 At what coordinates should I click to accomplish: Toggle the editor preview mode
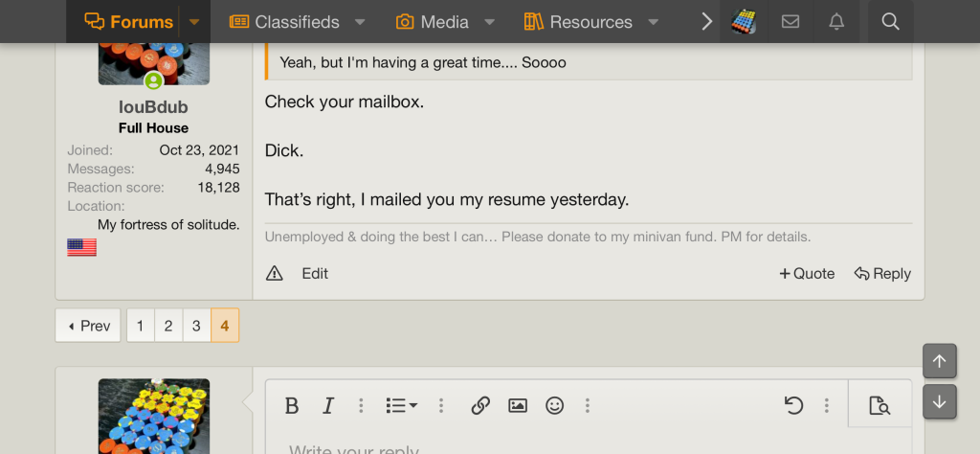pos(880,405)
